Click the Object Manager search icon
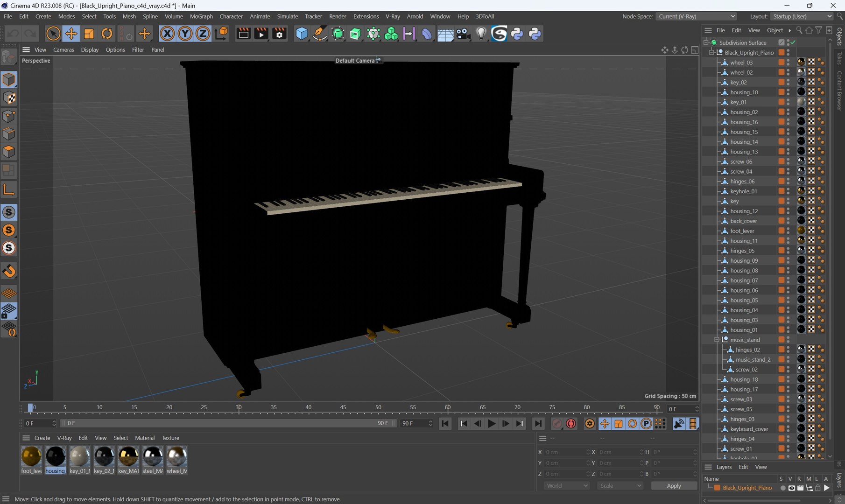 (x=799, y=30)
